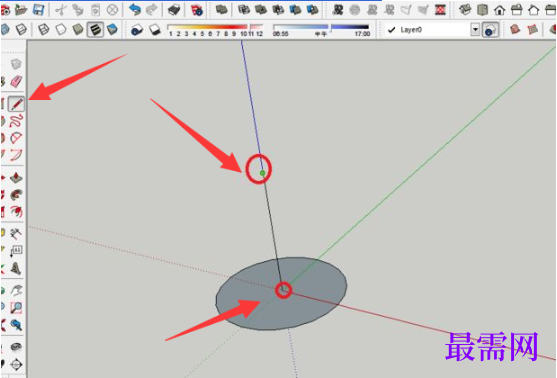Redo the undone action

152,10
